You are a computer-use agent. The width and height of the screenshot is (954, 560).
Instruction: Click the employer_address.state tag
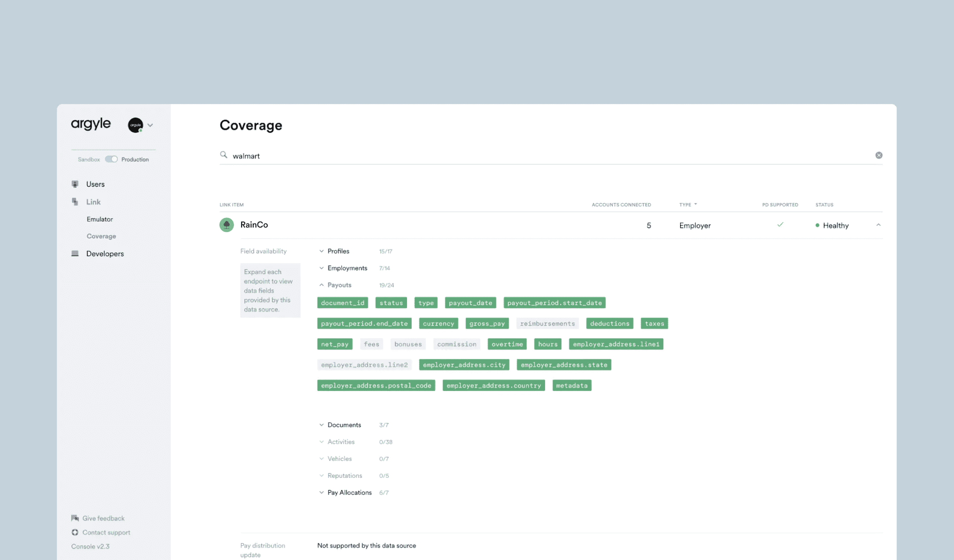point(564,365)
